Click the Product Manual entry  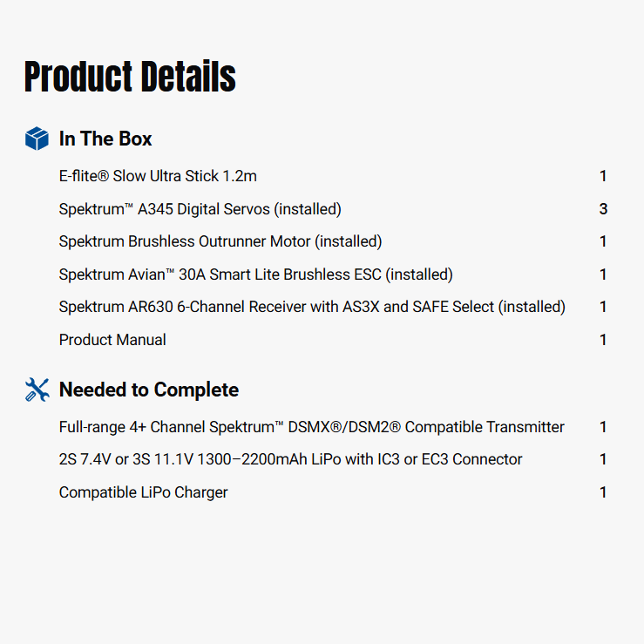112,340
